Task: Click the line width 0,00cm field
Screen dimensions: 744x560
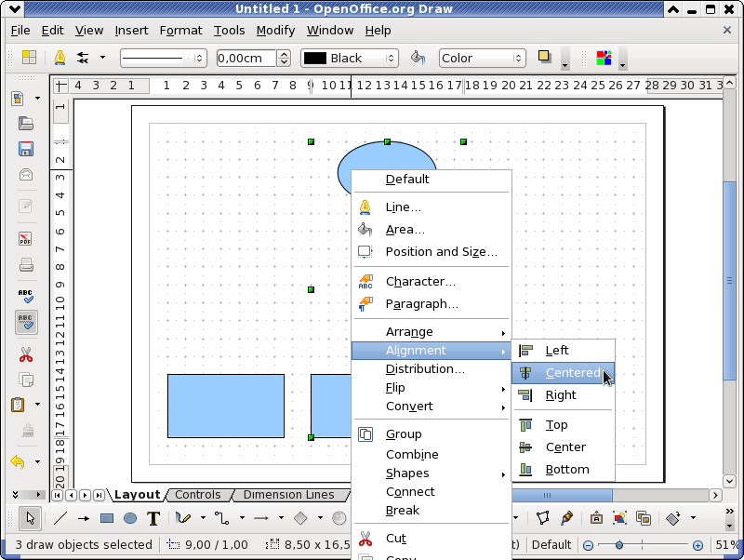Action: [x=246, y=59]
